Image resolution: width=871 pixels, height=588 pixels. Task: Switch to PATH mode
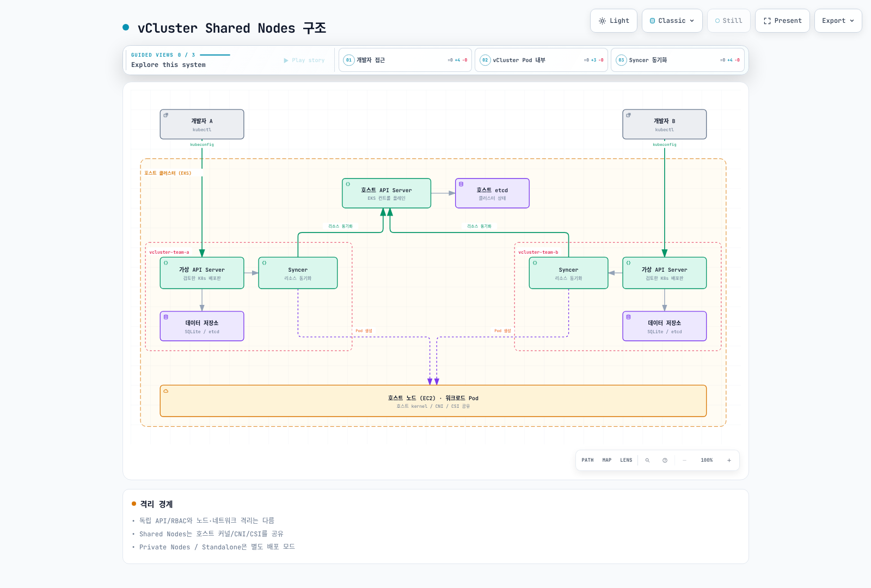[x=587, y=460]
